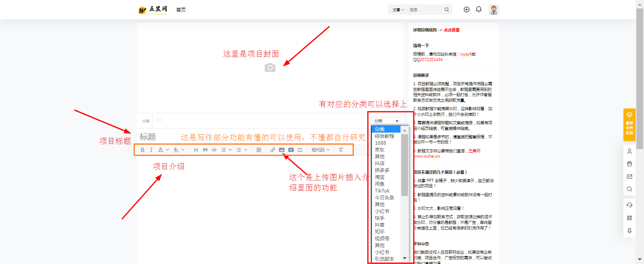This screenshot has height=264, width=644.
Task: Click the insert video icon
Action: point(291,150)
